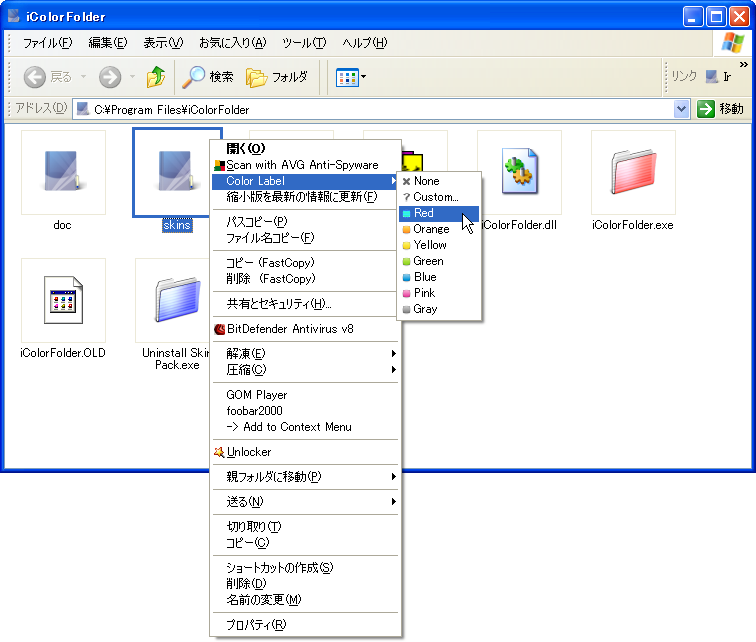
Task: Expand the toolbar overflow chevron
Action: point(743,64)
